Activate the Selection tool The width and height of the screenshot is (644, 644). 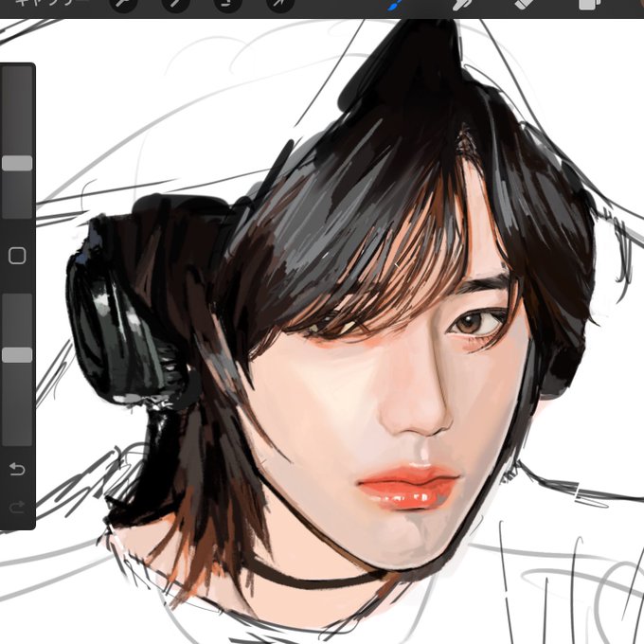(x=228, y=4)
